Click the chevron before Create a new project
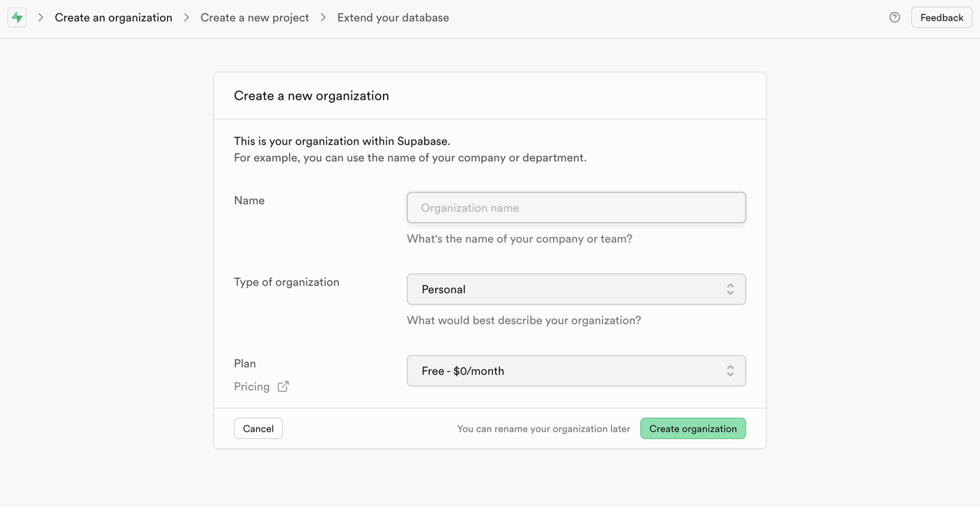Image resolution: width=980 pixels, height=507 pixels. tap(187, 17)
